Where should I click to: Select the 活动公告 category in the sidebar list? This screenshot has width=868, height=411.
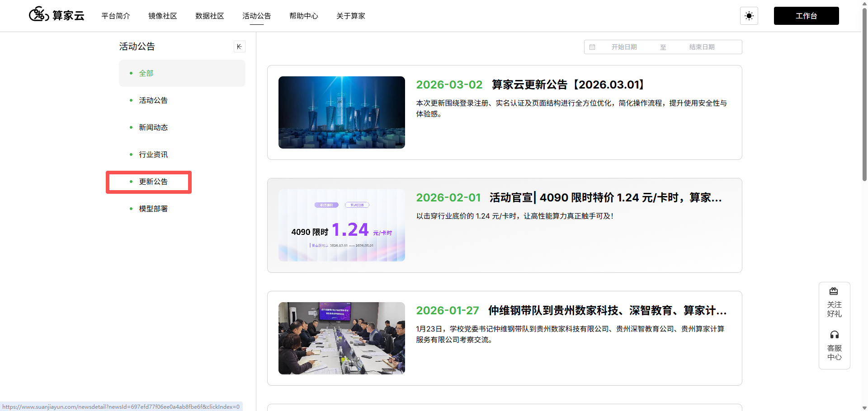click(182, 100)
